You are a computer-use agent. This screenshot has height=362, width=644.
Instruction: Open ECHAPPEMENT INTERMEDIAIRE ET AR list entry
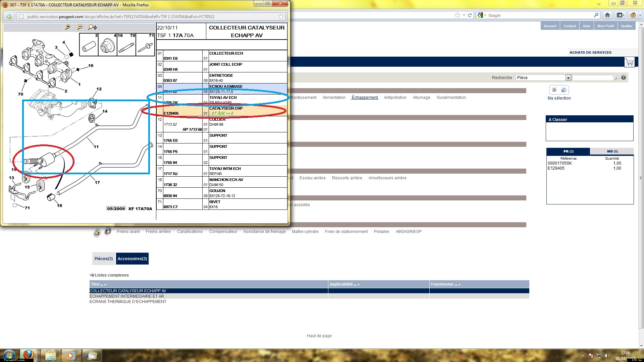coord(127,296)
